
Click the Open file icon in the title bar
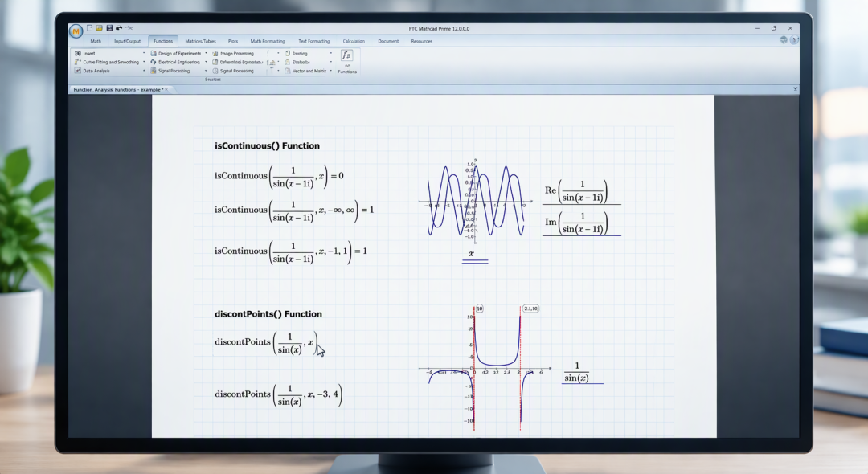coord(99,27)
